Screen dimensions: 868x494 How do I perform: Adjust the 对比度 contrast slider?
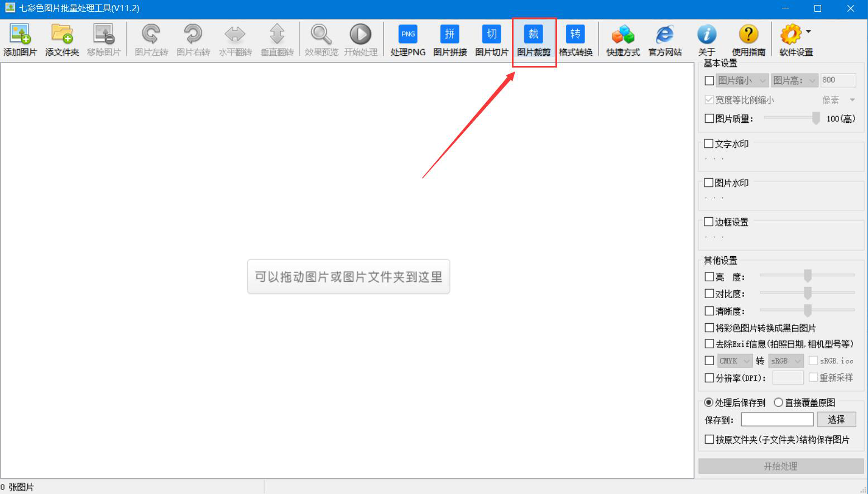(x=807, y=293)
